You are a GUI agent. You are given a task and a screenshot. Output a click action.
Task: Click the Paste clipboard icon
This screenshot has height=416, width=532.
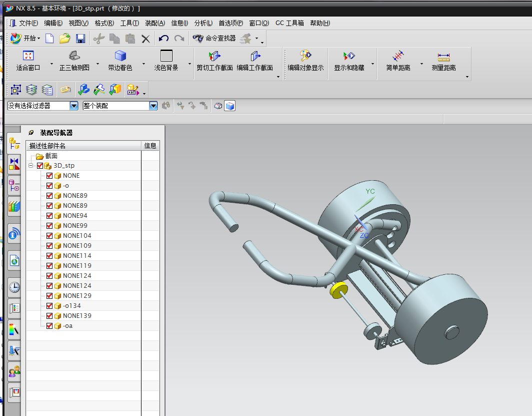[130, 39]
